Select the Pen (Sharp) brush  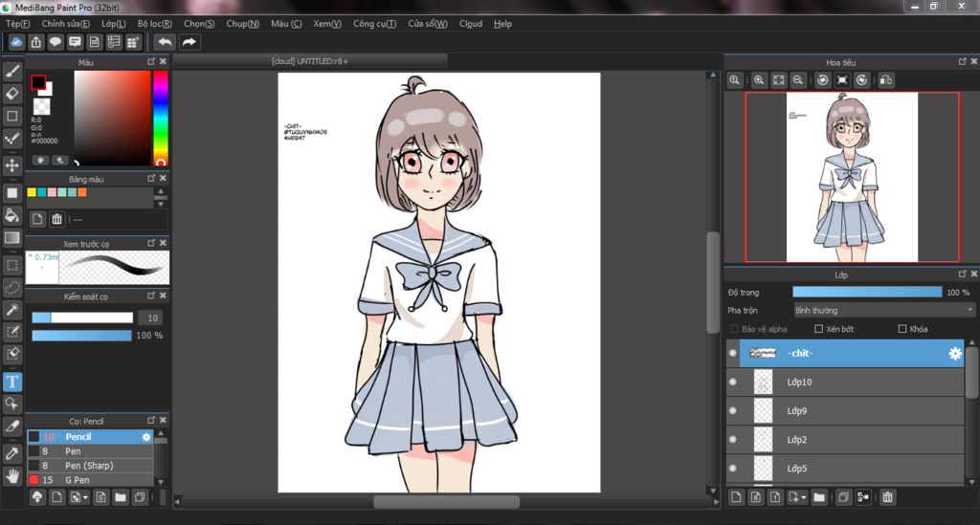pos(90,466)
